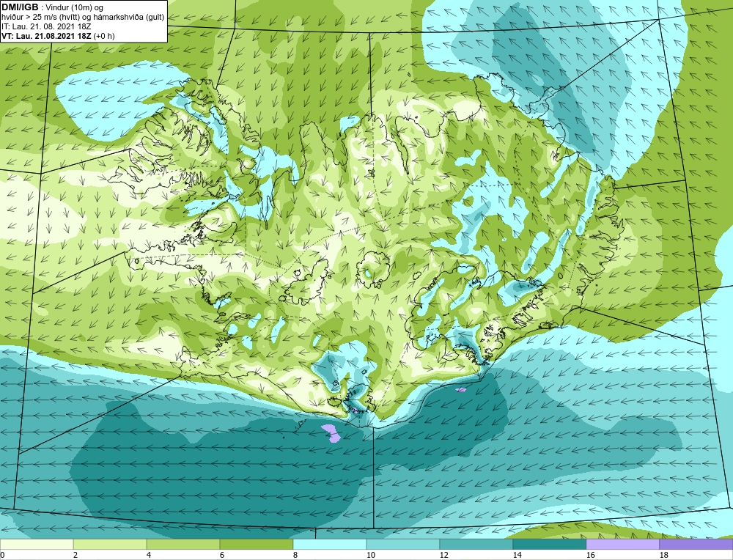Click the 10–12 m/s light teal legend swatch

pyautogui.click(x=403, y=544)
